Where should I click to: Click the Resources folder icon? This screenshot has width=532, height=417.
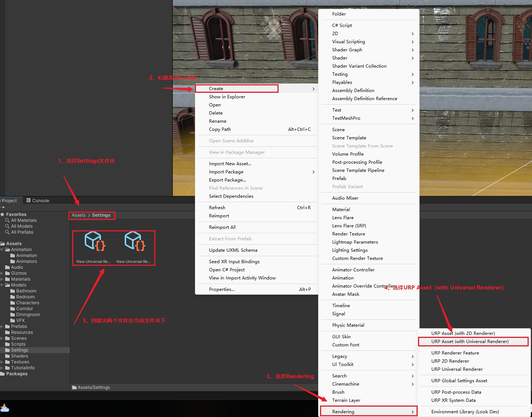click(7, 332)
